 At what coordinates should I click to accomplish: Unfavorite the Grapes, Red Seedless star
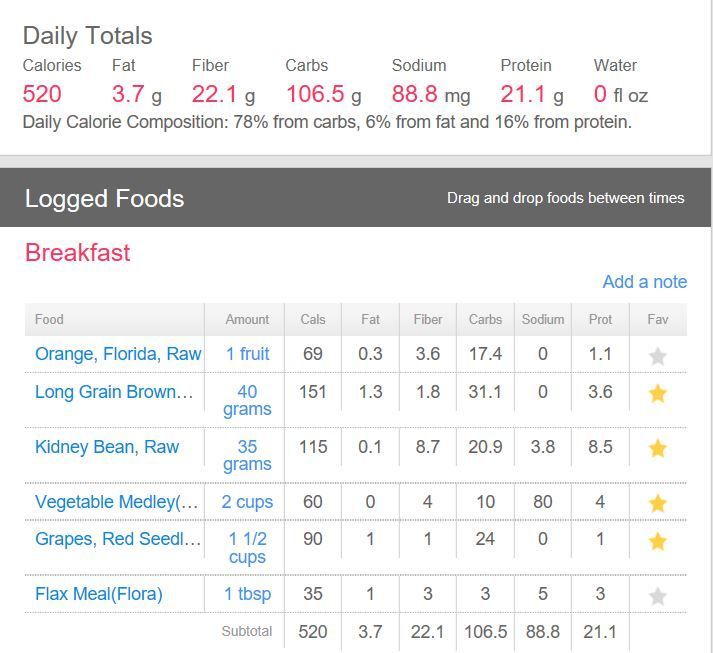click(657, 541)
